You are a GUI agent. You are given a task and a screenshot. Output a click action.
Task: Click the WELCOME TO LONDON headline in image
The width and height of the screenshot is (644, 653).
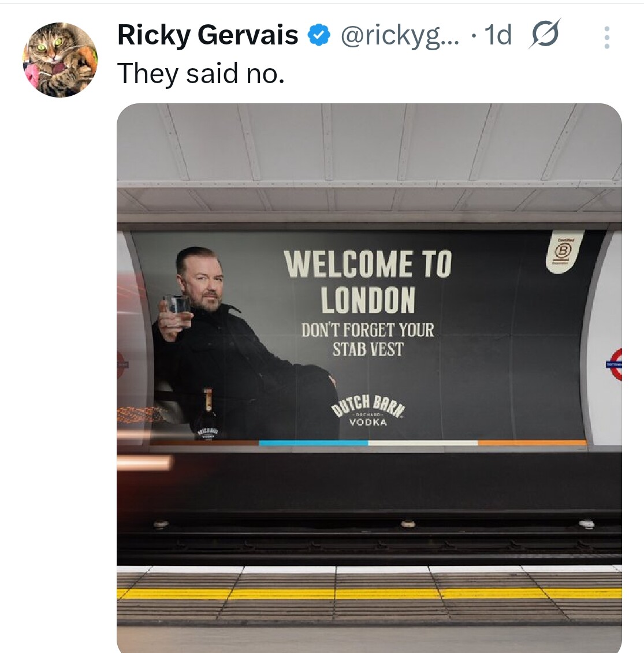[x=368, y=282]
